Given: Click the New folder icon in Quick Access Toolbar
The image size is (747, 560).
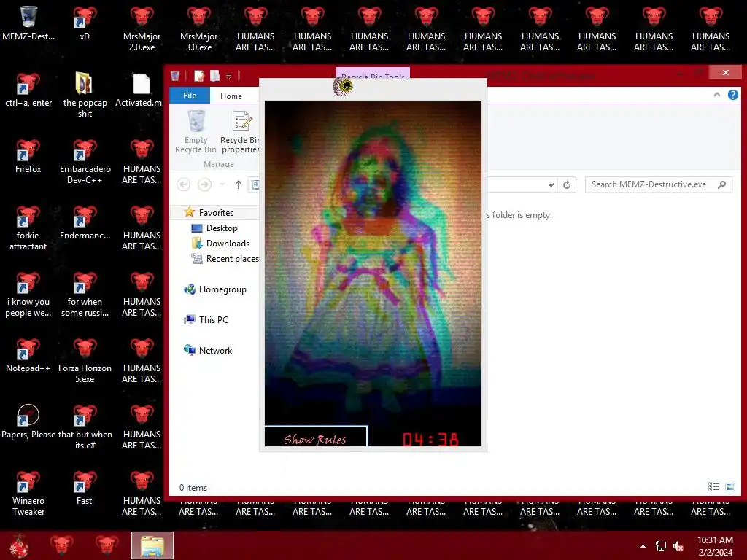Looking at the screenshot, I should [x=215, y=76].
